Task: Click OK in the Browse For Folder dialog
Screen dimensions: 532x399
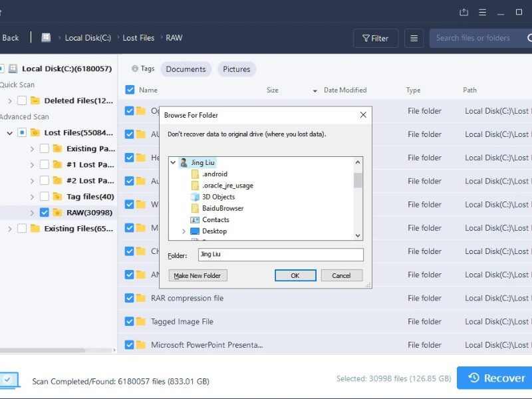Action: point(295,275)
